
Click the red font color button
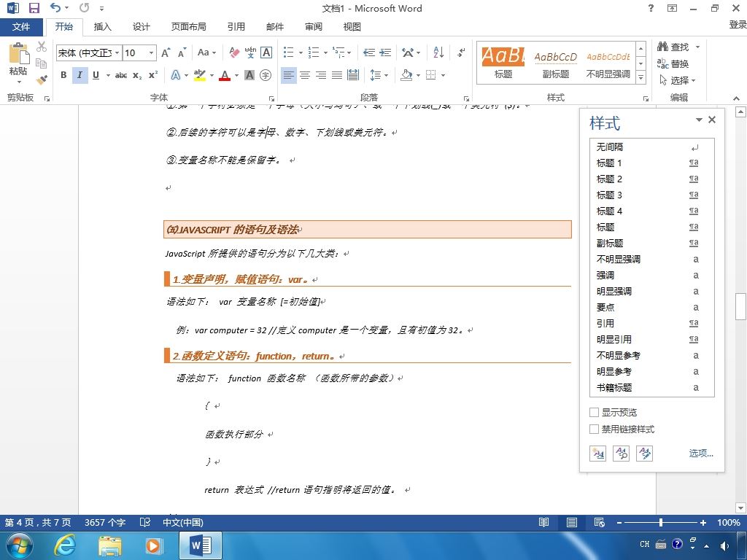pos(225,75)
